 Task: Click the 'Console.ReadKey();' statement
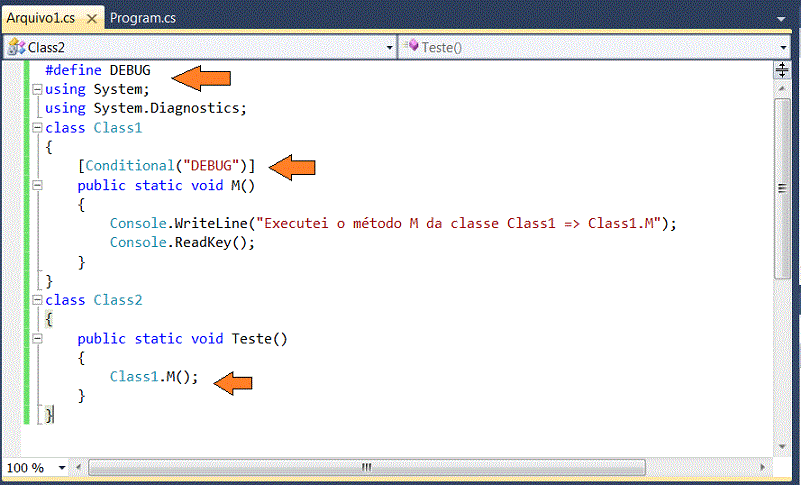tap(182, 242)
